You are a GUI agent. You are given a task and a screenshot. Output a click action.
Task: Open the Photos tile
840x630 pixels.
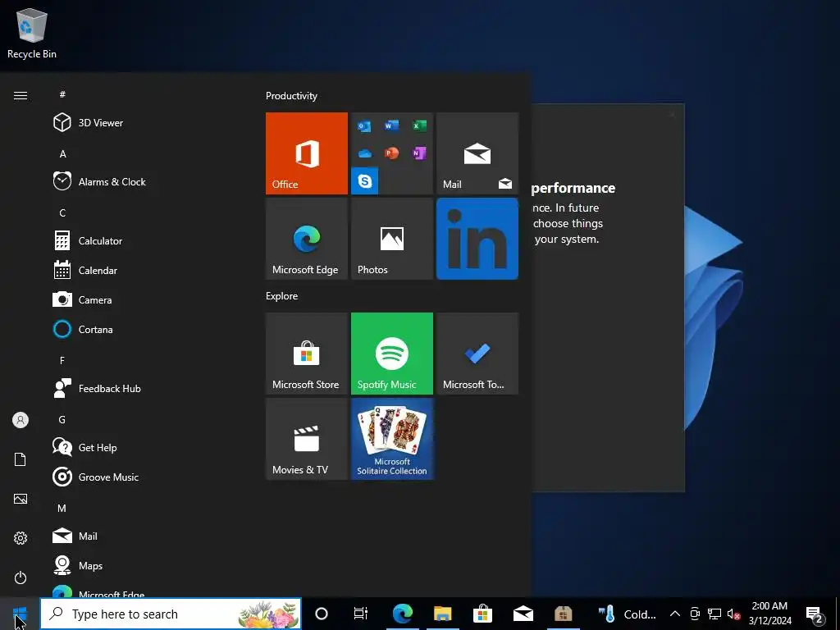(391, 239)
